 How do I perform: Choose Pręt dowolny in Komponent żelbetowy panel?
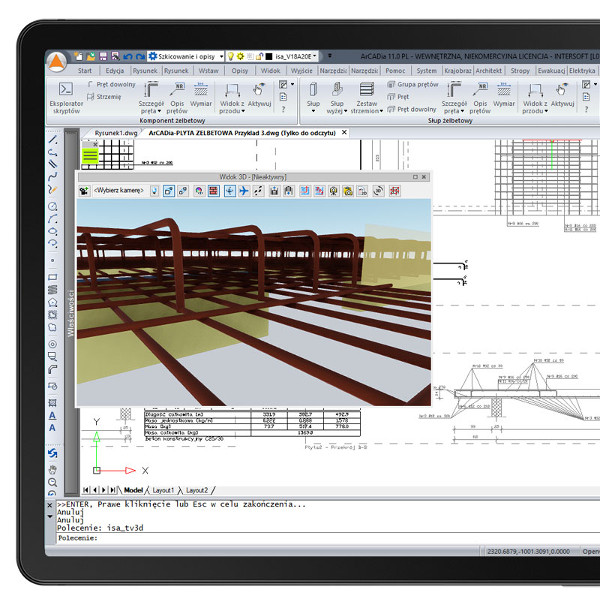(112, 84)
